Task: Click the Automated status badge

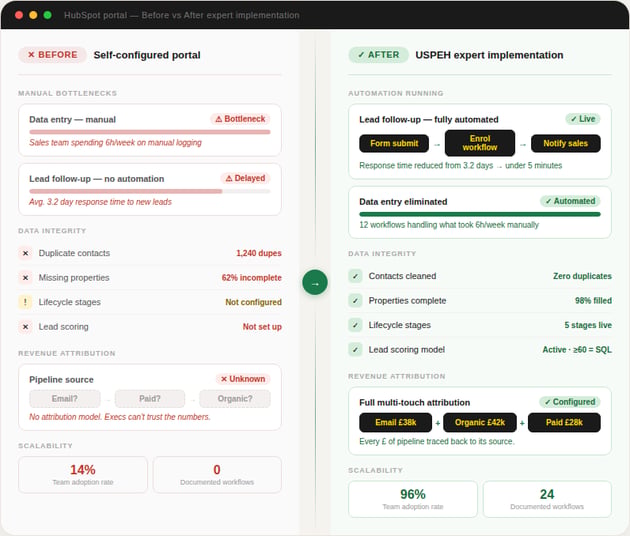Action: pos(571,201)
